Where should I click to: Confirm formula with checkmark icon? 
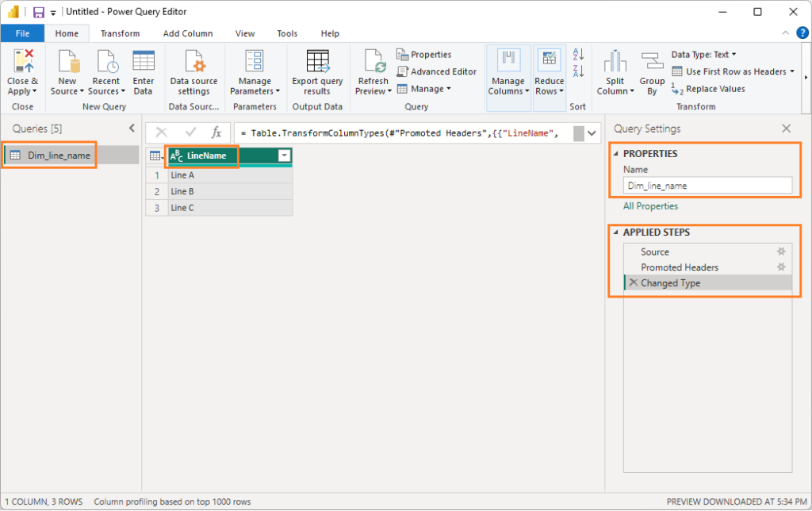pyautogui.click(x=190, y=133)
